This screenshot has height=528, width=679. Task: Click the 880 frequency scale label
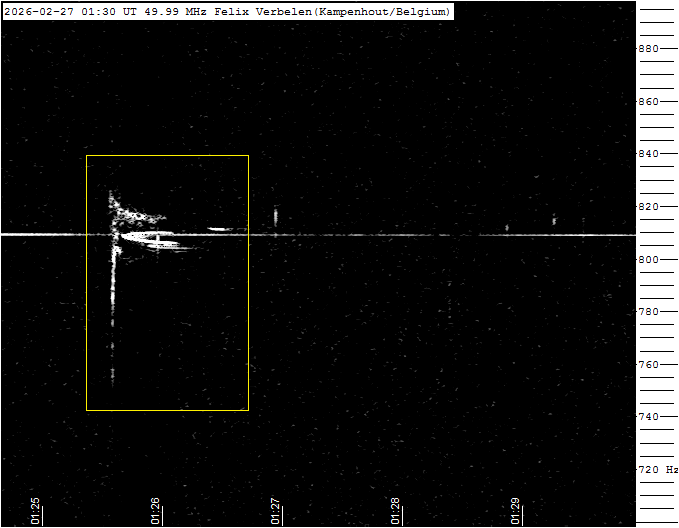(649, 49)
